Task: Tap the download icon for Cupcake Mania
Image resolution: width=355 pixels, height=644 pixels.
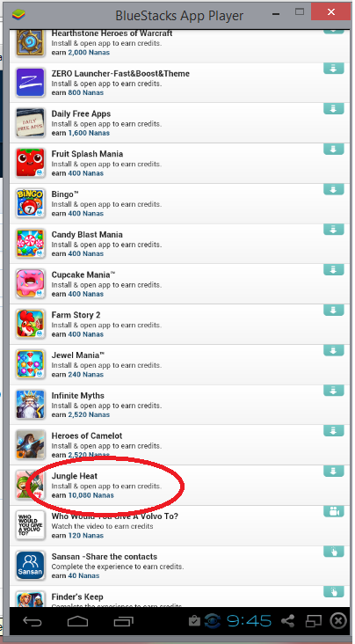Action: pos(333,269)
